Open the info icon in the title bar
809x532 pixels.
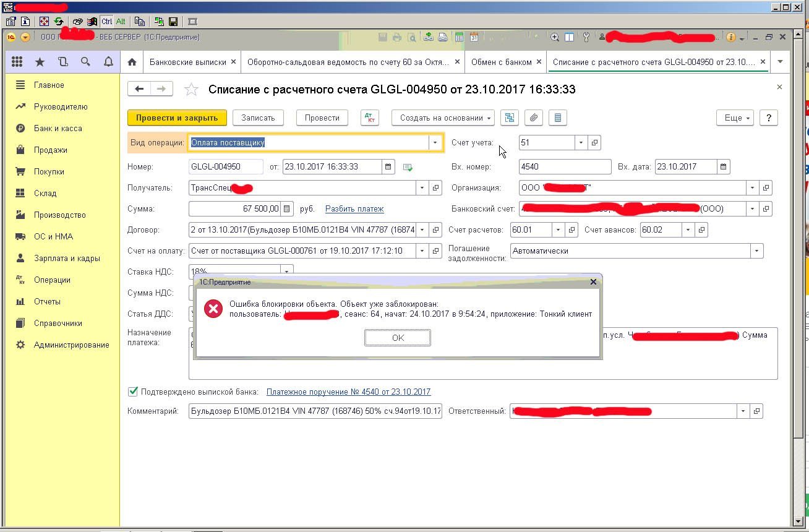[x=730, y=37]
